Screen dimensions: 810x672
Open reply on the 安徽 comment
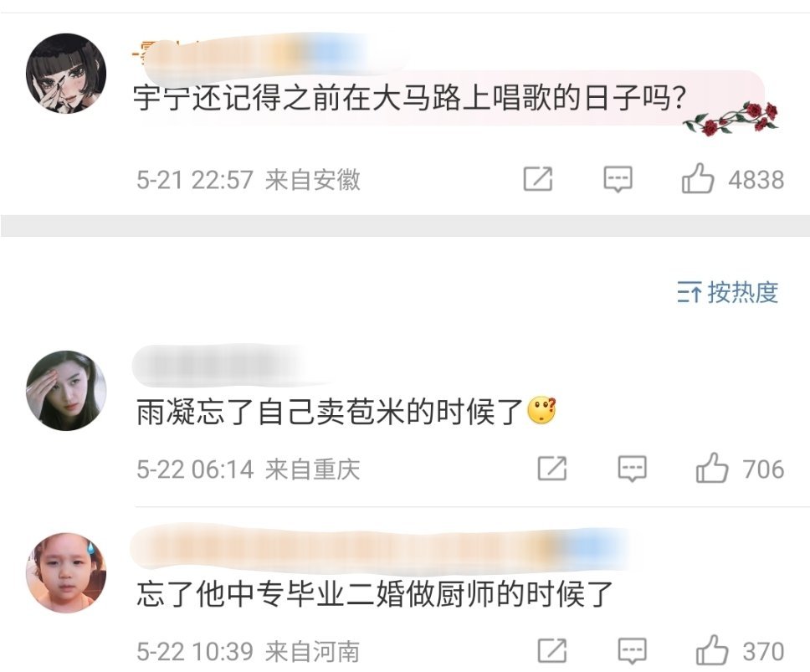click(618, 179)
